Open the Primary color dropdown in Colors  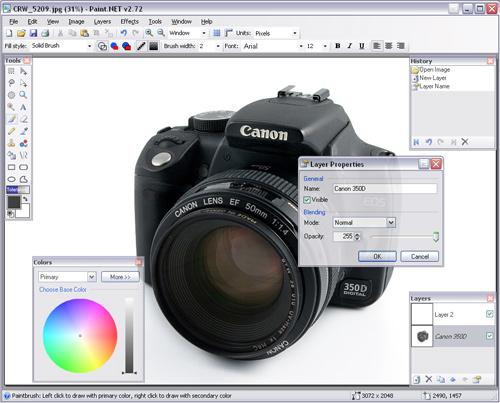[x=92, y=277]
